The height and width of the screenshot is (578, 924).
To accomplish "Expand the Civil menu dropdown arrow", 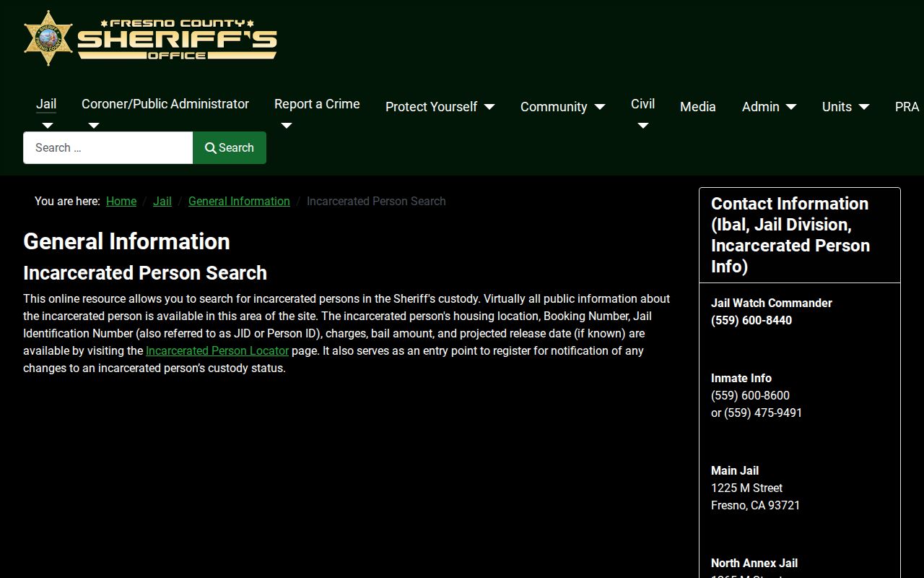I will (642, 126).
